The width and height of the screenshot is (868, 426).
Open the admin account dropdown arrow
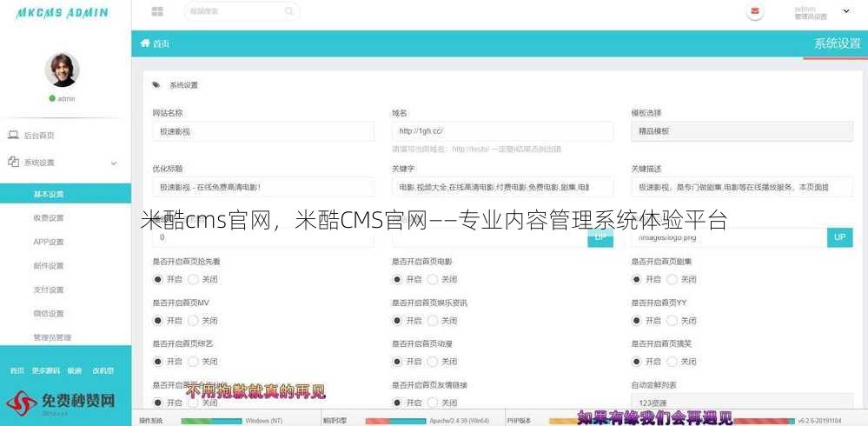[x=846, y=10]
